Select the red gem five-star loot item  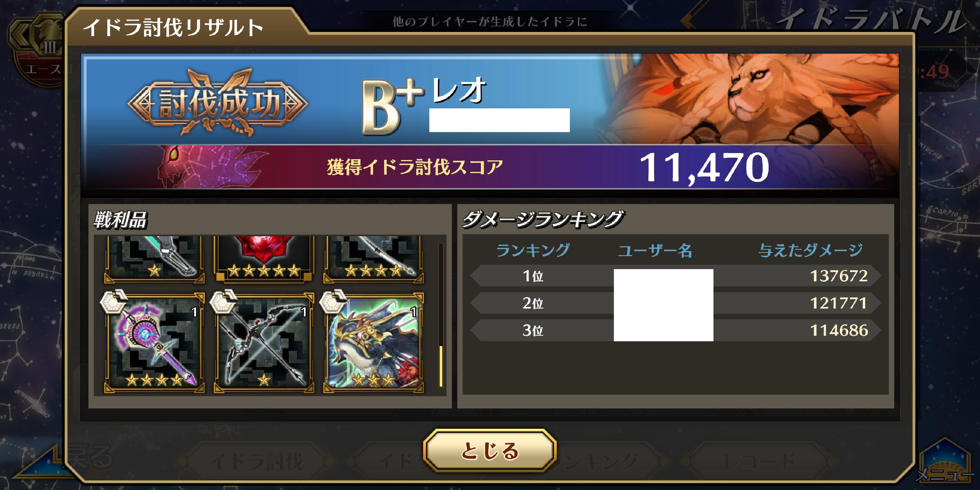point(264,260)
